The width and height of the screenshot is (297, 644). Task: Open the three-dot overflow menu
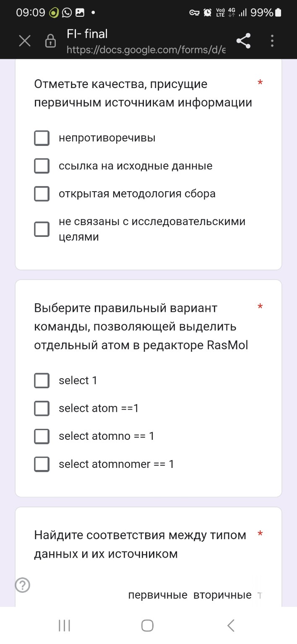point(272,41)
